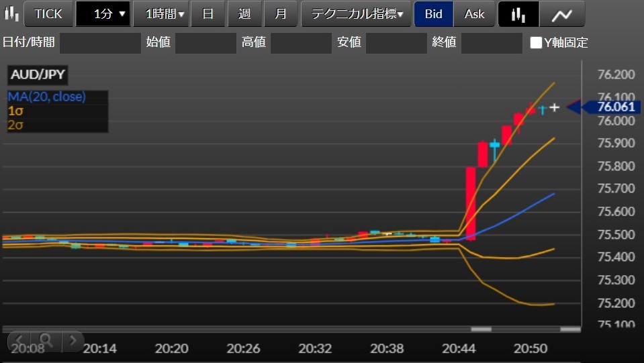Image resolution: width=644 pixels, height=363 pixels.
Task: Click the 安値 low price field
Action: [396, 43]
